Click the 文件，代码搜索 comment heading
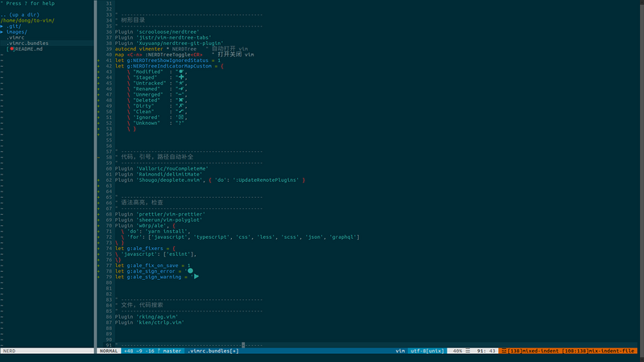Image resolution: width=644 pixels, height=362 pixels. tap(142, 306)
